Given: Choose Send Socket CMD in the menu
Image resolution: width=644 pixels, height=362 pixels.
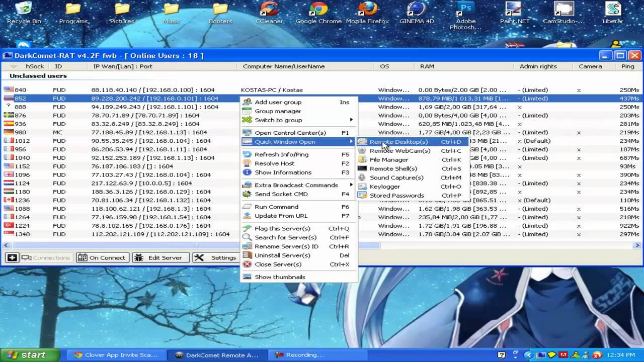Looking at the screenshot, I should click(x=298, y=194).
